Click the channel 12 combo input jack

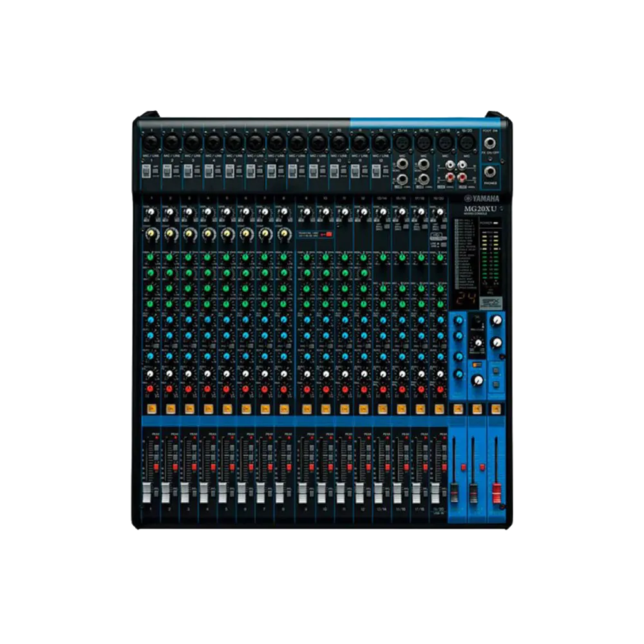pyautogui.click(x=381, y=144)
